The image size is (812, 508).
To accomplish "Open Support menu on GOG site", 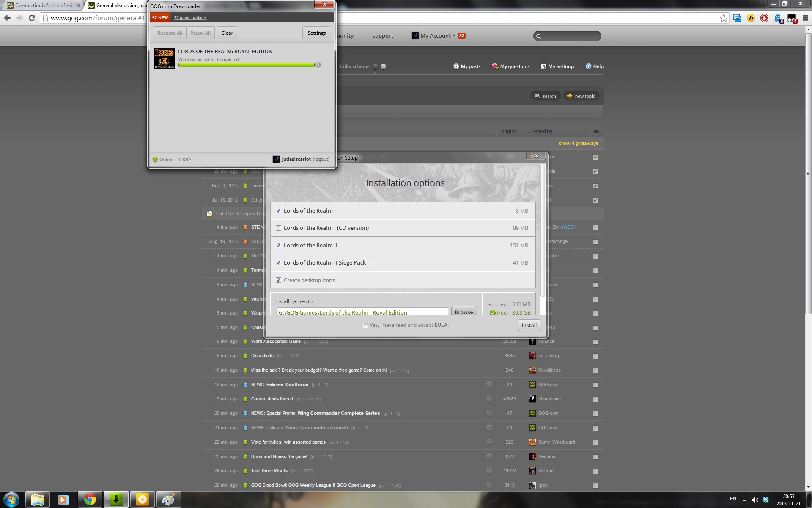I will pyautogui.click(x=382, y=36).
